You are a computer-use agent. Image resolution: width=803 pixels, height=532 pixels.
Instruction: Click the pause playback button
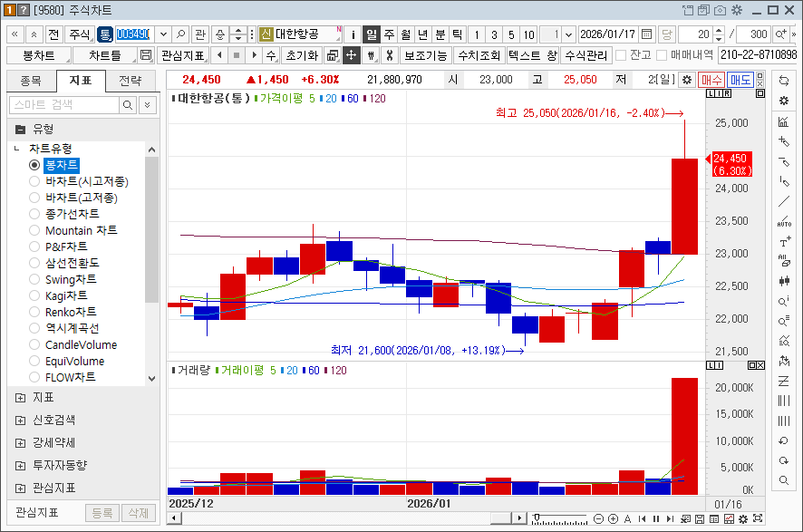point(656,519)
